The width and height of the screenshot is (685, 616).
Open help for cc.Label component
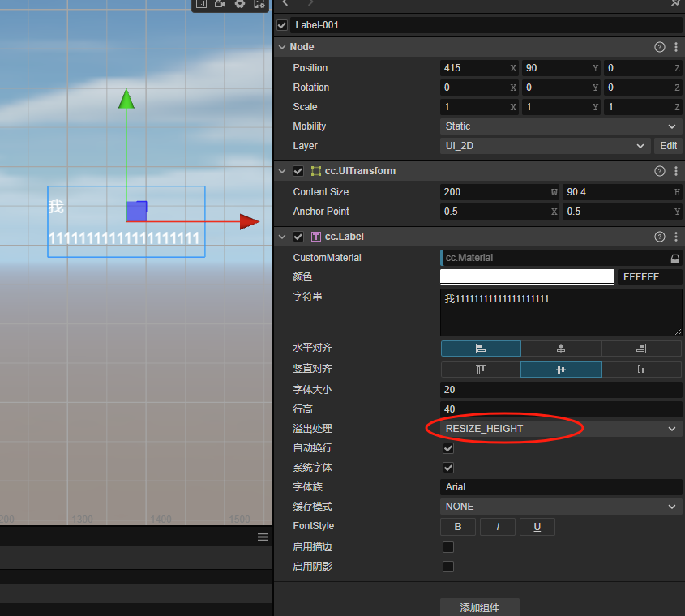(660, 237)
